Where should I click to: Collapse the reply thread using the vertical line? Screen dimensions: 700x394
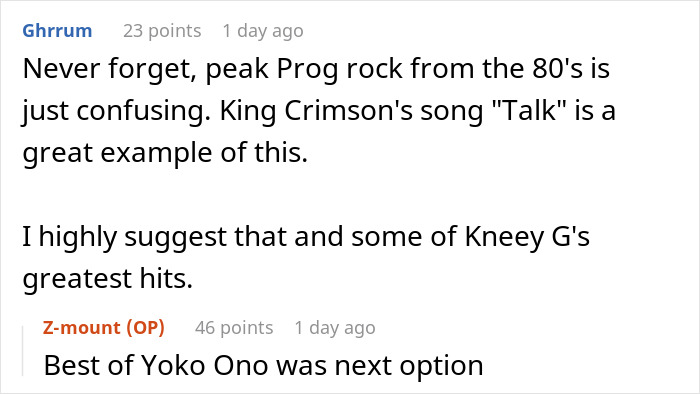tap(22, 351)
